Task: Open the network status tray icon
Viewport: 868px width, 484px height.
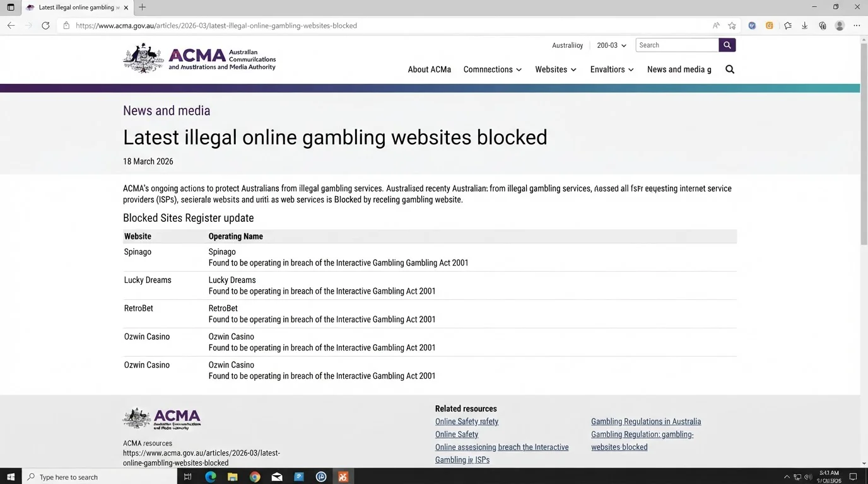Action: coord(797,477)
